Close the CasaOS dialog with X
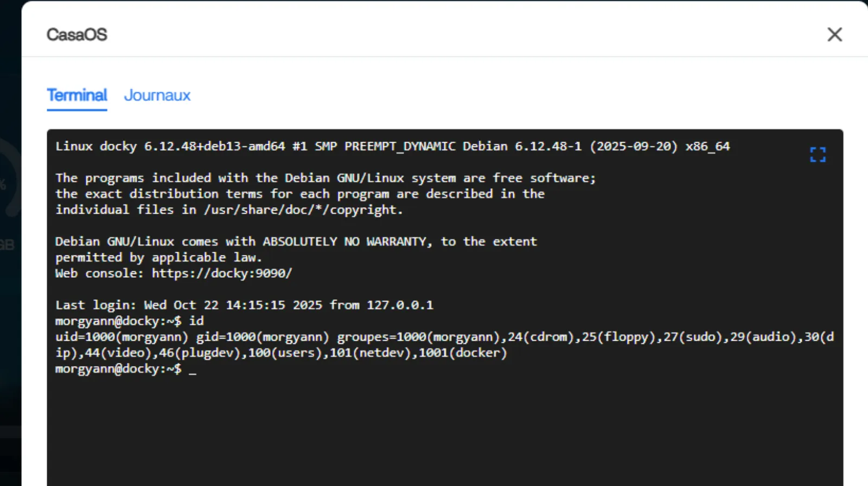Image resolution: width=868 pixels, height=486 pixels. (x=834, y=35)
